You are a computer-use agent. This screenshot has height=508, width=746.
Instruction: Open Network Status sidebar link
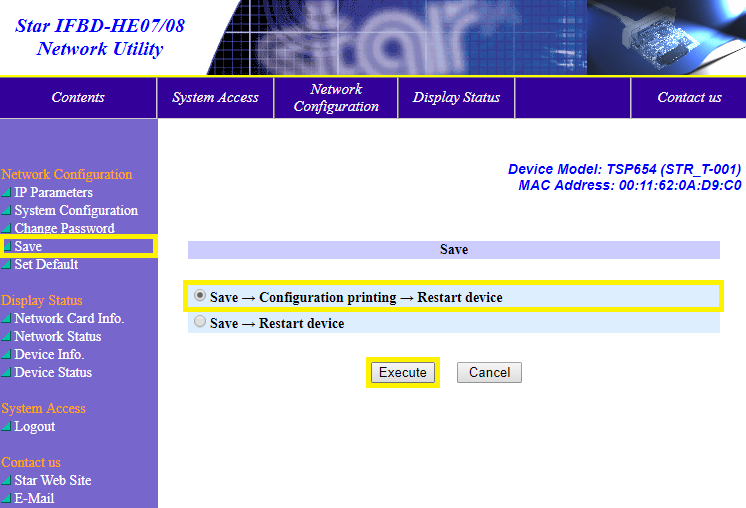58,336
